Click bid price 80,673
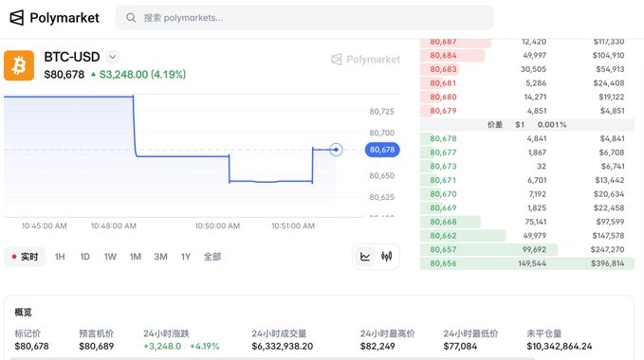 [x=443, y=167]
